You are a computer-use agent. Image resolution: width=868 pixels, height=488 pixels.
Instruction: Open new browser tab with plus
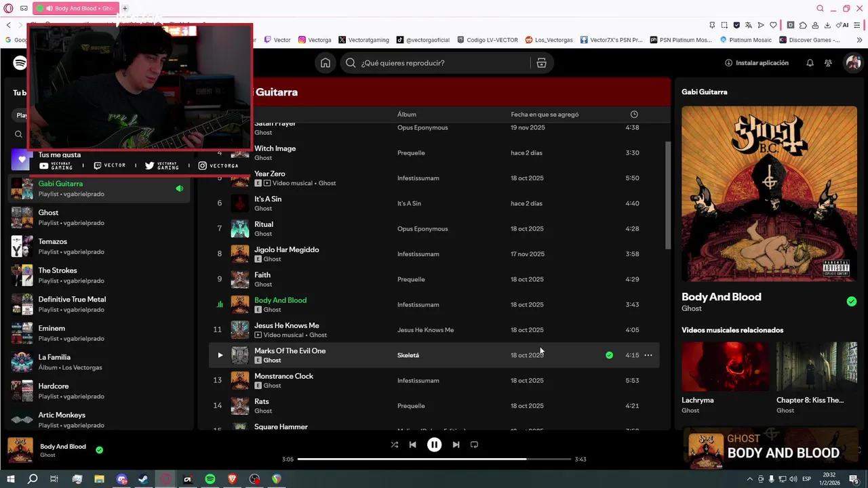tap(125, 9)
